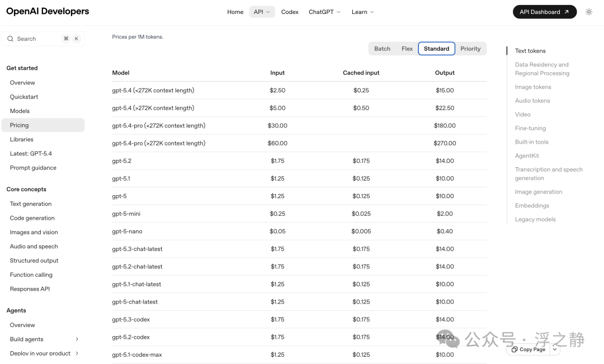The height and width of the screenshot is (364, 604).
Task: Open Codex in top navigation
Action: pyautogui.click(x=290, y=12)
